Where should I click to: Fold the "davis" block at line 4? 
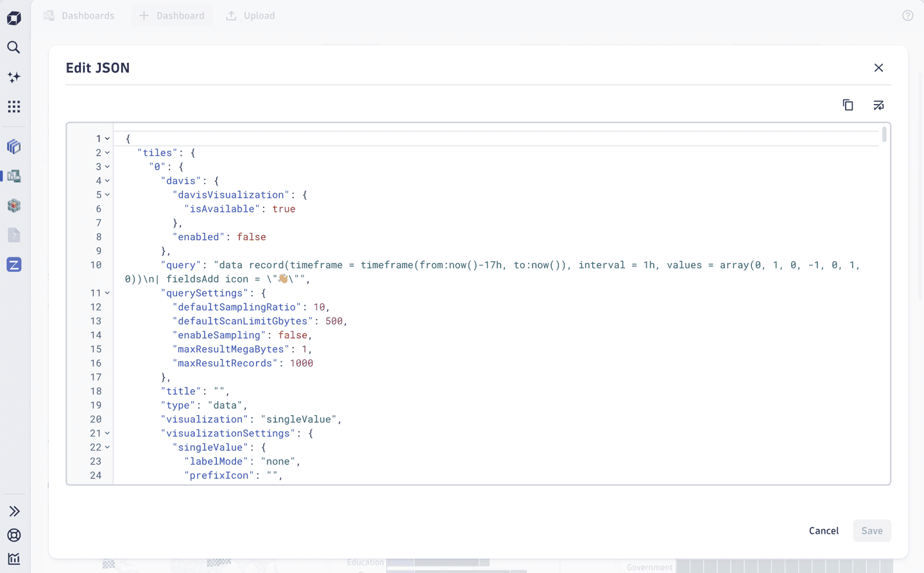107,181
